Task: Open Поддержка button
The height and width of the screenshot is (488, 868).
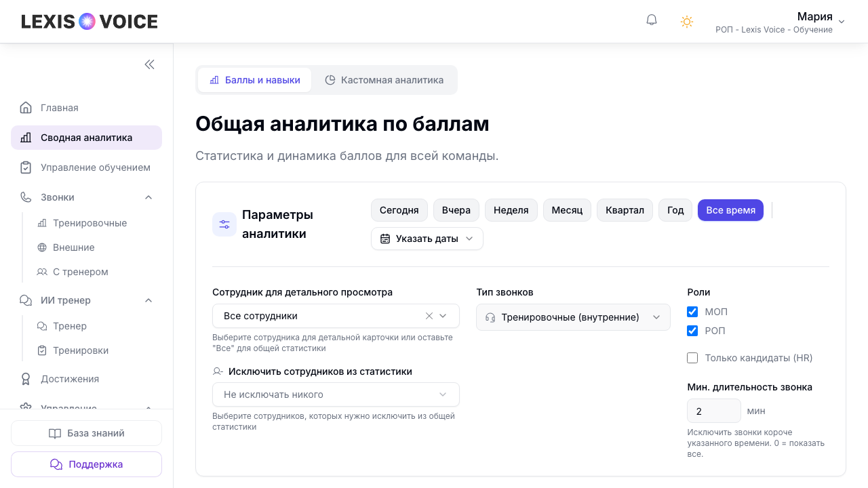Action: (x=86, y=464)
